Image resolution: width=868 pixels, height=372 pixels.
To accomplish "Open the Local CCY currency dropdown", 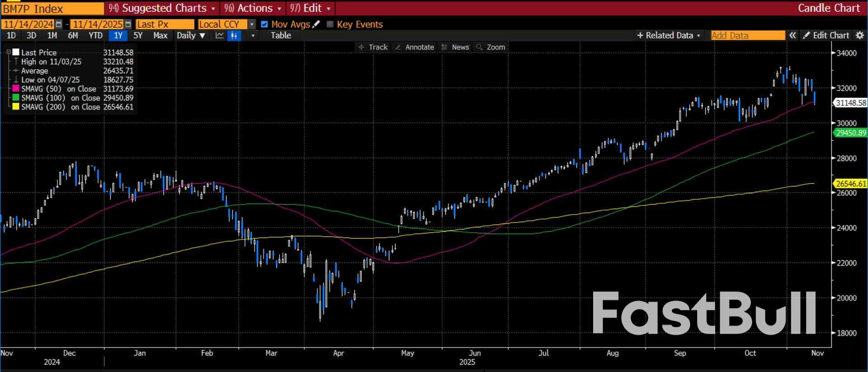I will 252,24.
